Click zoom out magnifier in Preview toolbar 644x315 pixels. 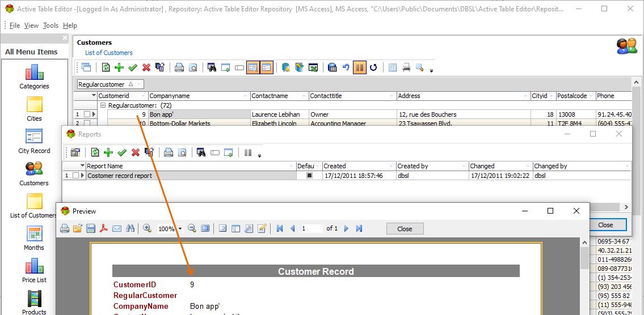pyautogui.click(x=192, y=228)
